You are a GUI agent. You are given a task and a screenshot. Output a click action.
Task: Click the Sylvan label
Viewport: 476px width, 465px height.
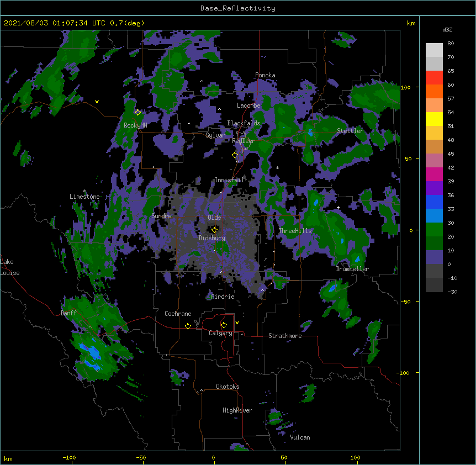click(215, 135)
